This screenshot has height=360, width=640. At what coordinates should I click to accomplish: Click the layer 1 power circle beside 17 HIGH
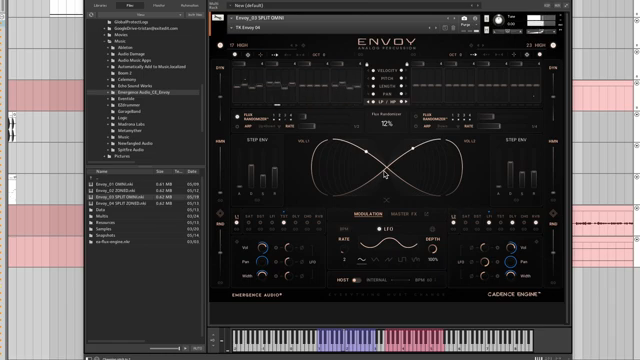[220, 45]
